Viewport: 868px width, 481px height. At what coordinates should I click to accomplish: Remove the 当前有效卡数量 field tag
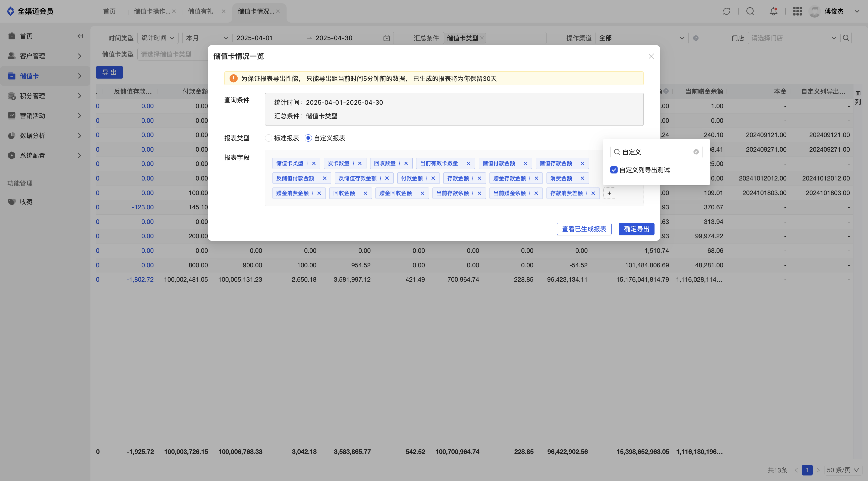468,163
